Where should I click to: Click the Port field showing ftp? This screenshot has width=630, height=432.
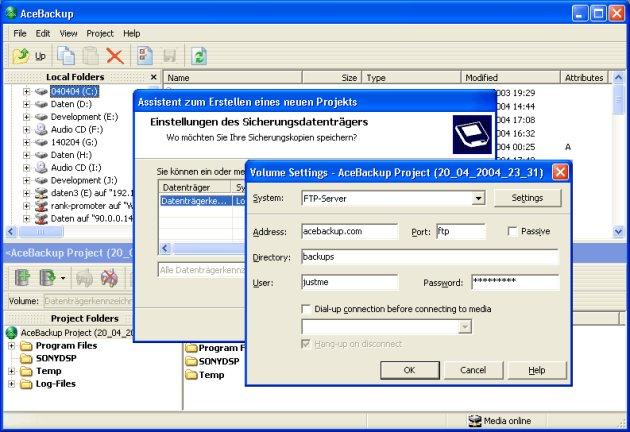(460, 231)
